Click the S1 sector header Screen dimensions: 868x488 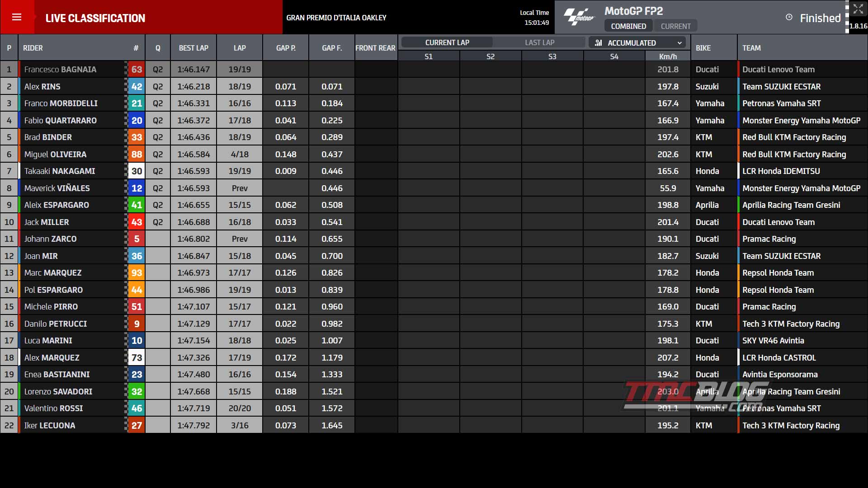429,56
